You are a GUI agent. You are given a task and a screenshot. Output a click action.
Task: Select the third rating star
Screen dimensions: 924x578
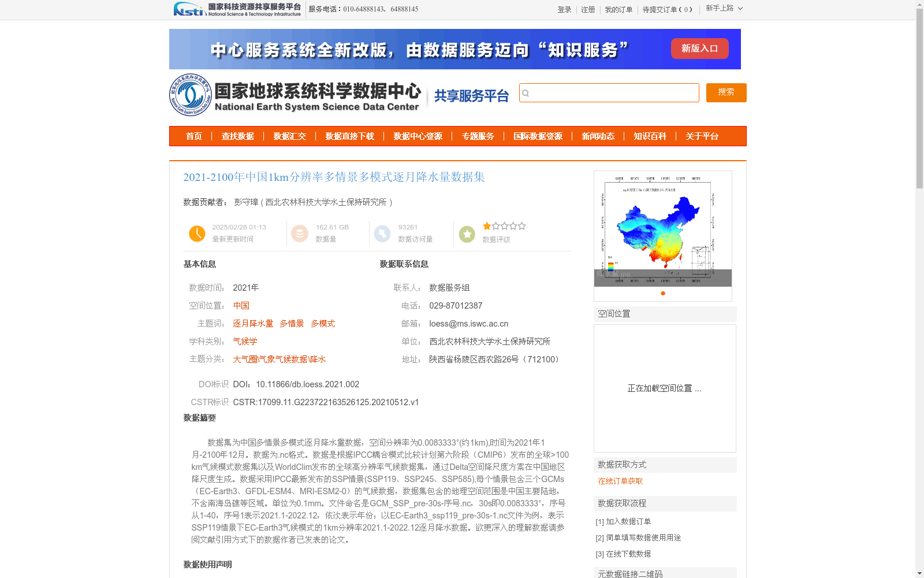coord(504,226)
